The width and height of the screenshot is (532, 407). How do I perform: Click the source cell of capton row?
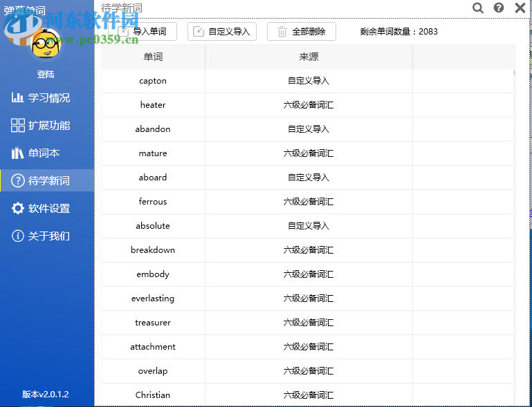(x=309, y=81)
